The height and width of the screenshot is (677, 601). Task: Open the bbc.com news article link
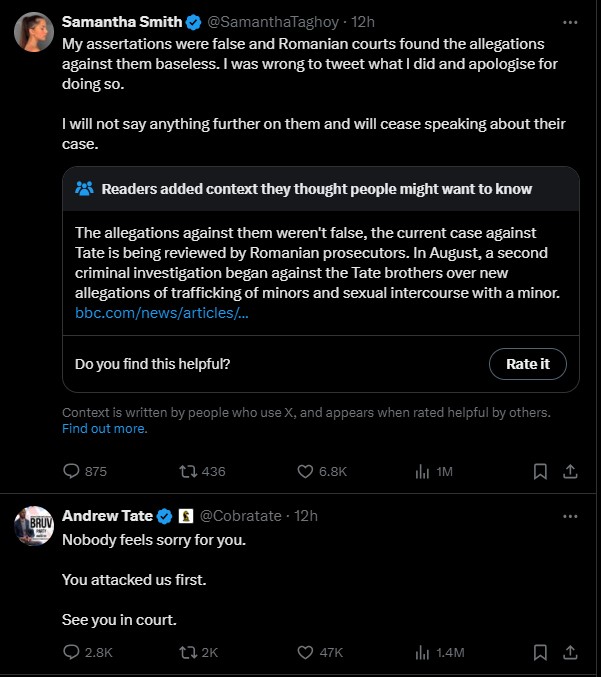click(161, 313)
